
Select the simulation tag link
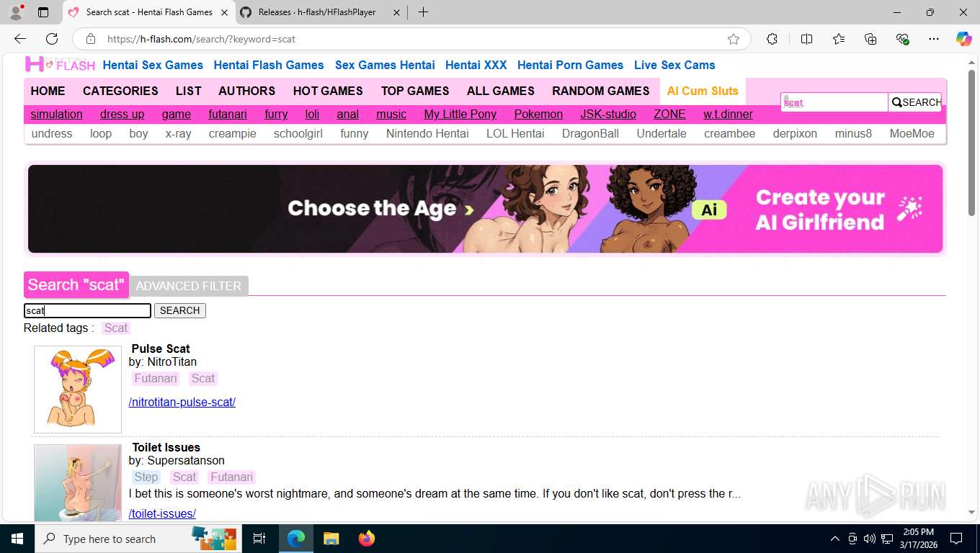click(56, 114)
